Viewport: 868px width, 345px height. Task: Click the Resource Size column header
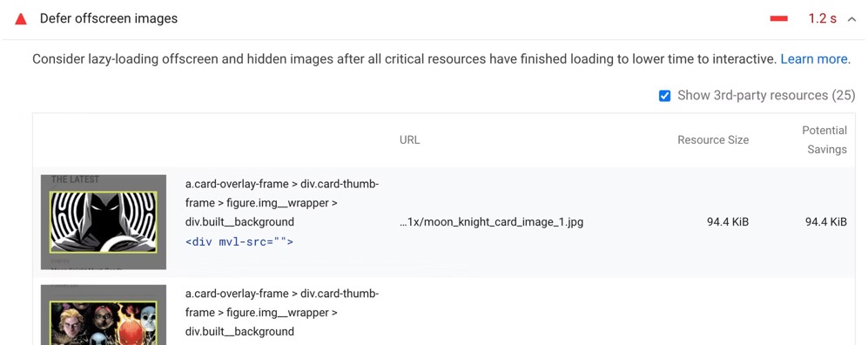pos(713,140)
